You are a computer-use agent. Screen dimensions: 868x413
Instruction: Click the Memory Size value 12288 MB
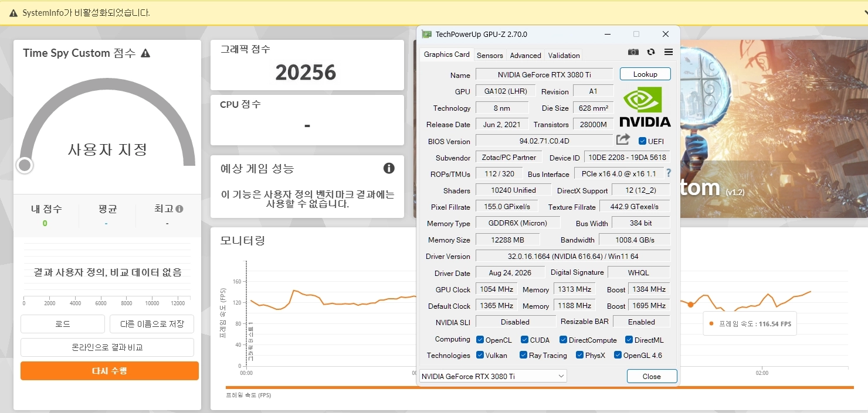pyautogui.click(x=508, y=240)
